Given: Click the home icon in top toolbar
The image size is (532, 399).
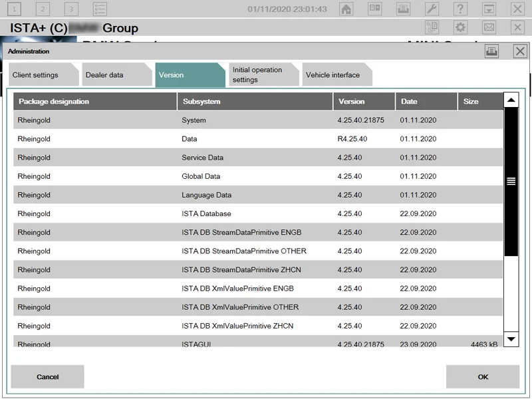Looking at the screenshot, I should click(346, 9).
